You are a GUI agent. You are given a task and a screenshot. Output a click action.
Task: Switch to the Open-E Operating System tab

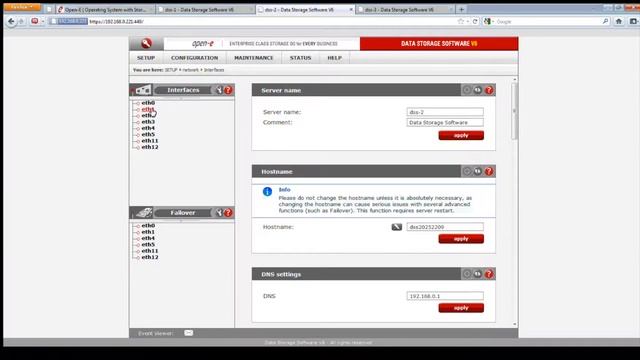(x=105, y=9)
